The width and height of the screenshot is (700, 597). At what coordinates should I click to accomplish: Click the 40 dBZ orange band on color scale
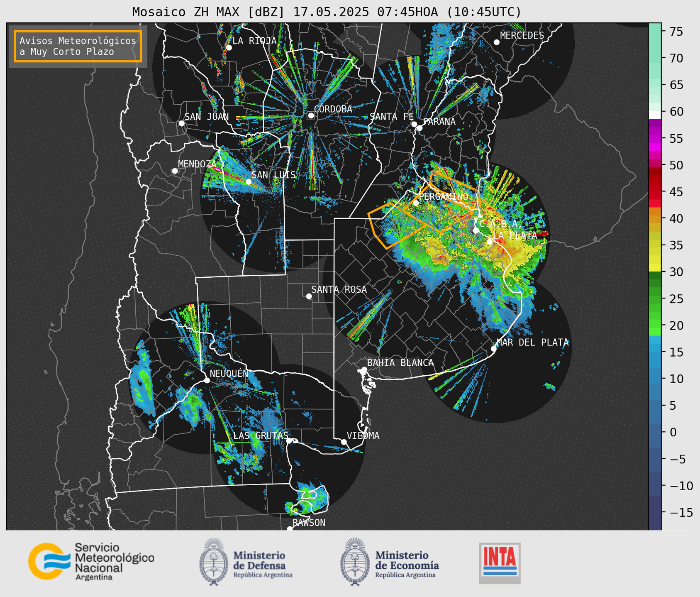(655, 219)
